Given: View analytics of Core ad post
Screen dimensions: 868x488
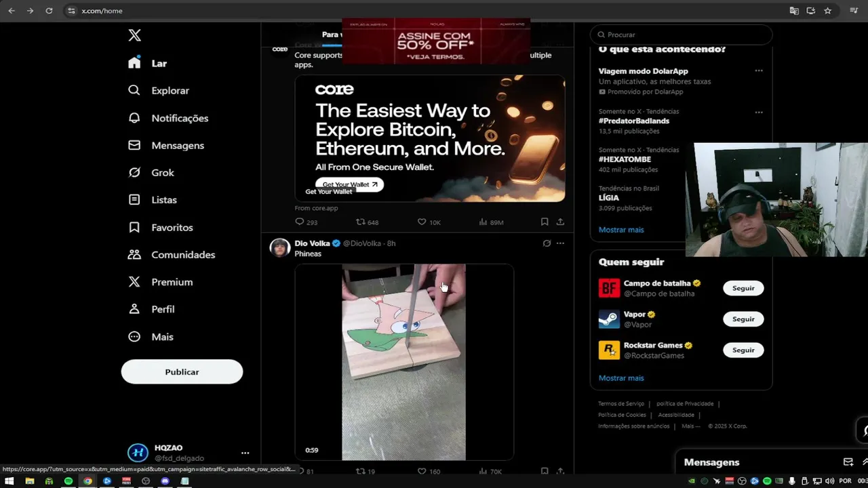Looking at the screenshot, I should click(491, 222).
